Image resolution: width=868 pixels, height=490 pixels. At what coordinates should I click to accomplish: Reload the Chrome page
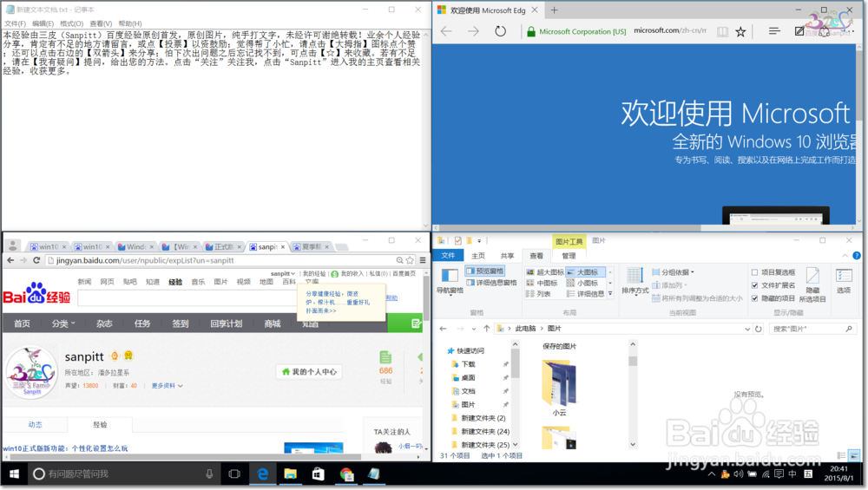click(x=36, y=260)
